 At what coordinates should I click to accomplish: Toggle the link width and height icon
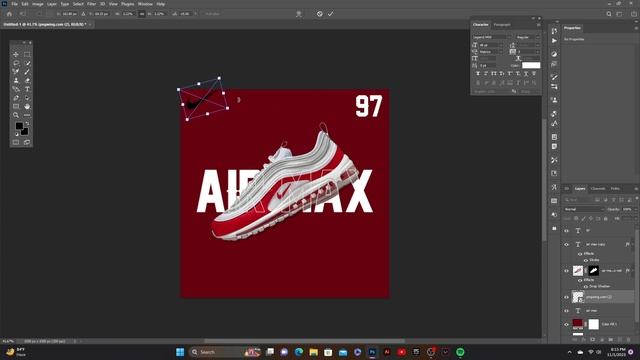point(142,14)
